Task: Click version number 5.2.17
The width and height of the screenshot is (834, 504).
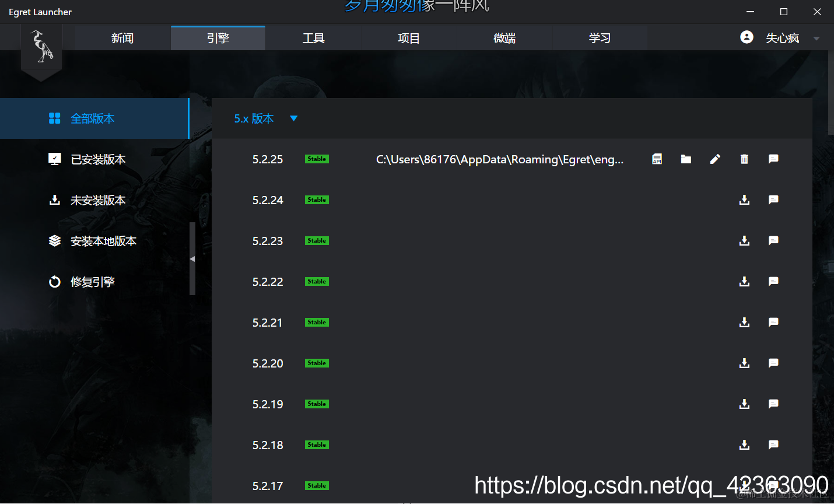Action: tap(268, 486)
